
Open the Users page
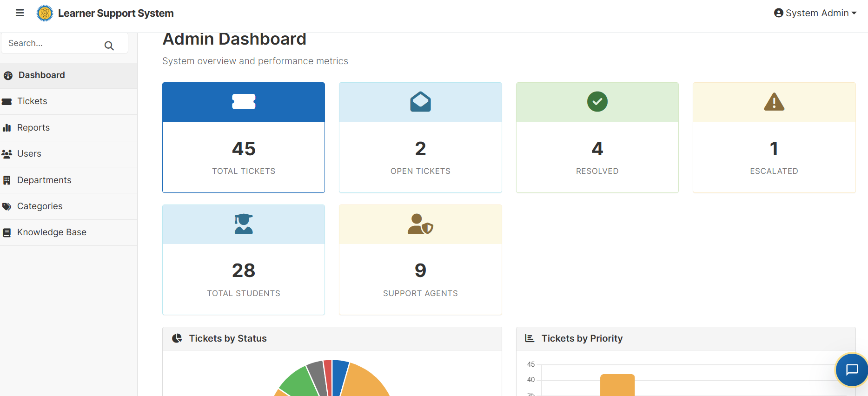[x=29, y=154]
